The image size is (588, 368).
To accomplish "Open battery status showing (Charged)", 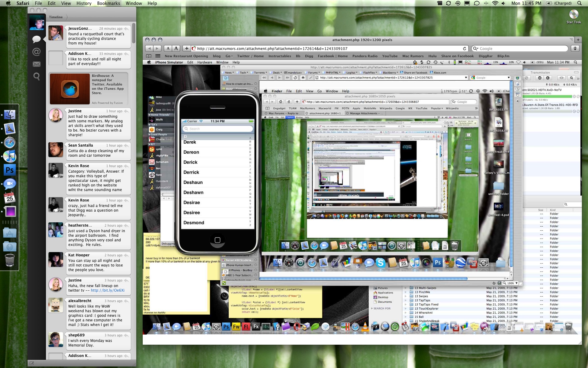I will [559, 3].
